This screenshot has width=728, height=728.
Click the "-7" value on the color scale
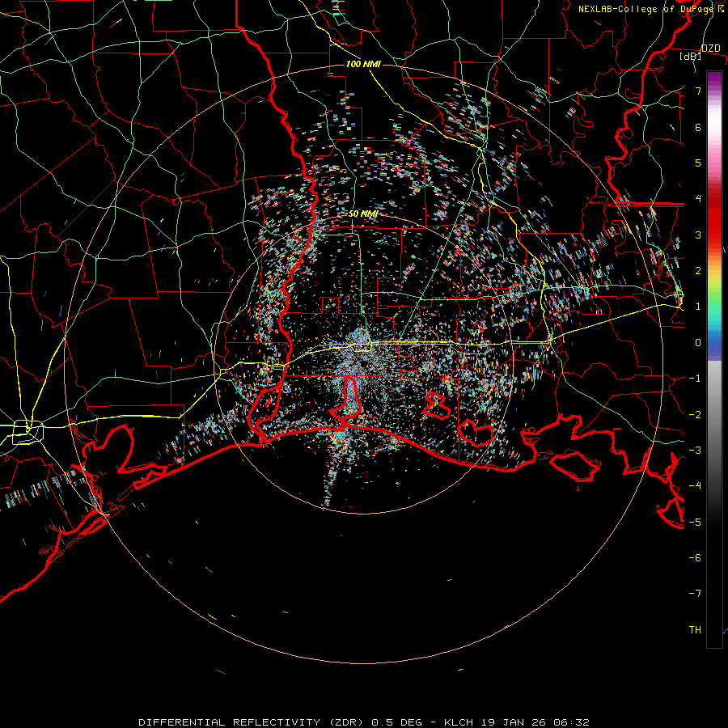[x=695, y=594]
